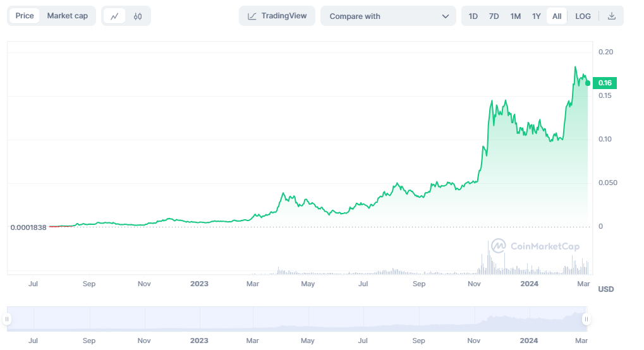Switch to candlestick chart icon
The height and width of the screenshot is (350, 644).
138,16
